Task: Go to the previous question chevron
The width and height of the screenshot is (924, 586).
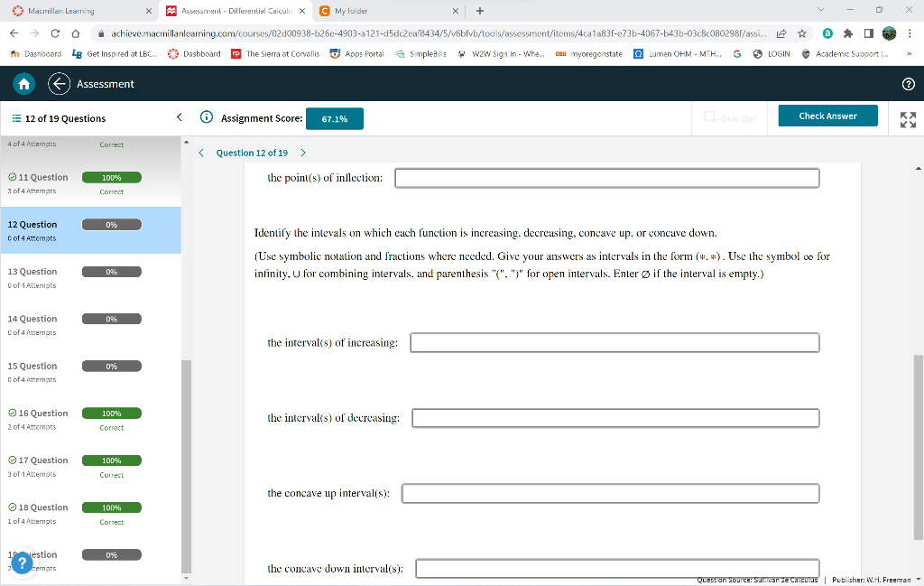Action: pyautogui.click(x=201, y=153)
